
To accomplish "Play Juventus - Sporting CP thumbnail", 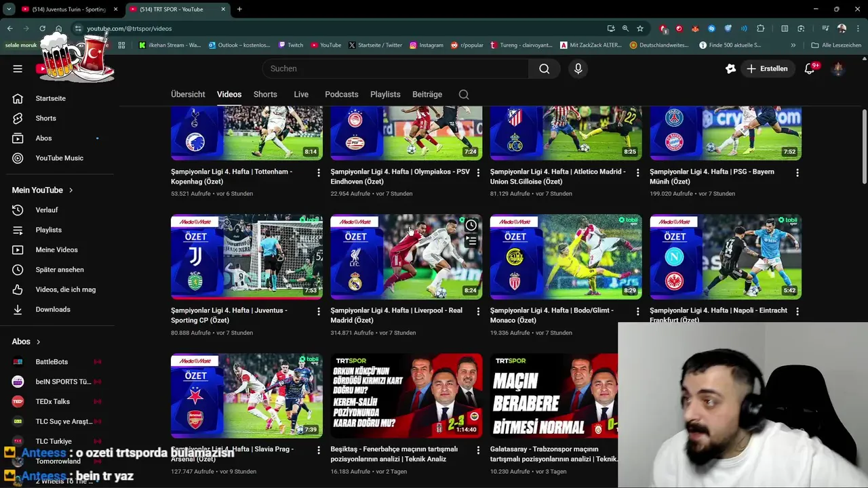I will [x=247, y=257].
